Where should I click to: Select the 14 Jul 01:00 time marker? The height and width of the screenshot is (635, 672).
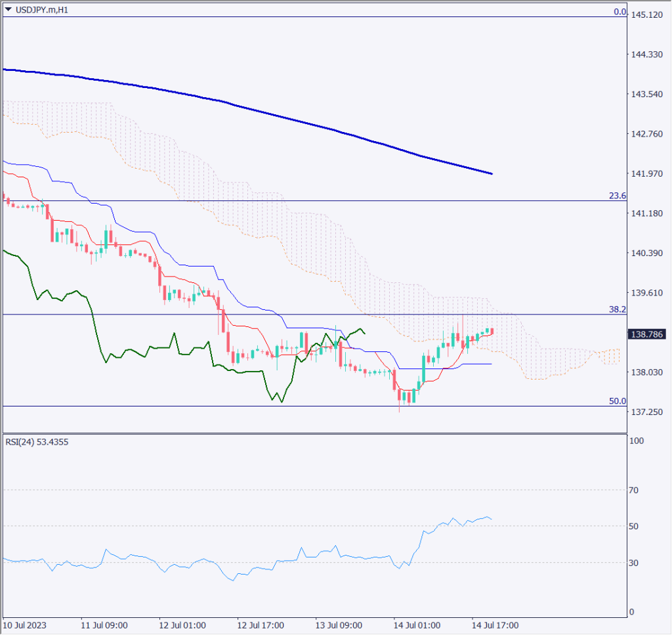pos(417,624)
